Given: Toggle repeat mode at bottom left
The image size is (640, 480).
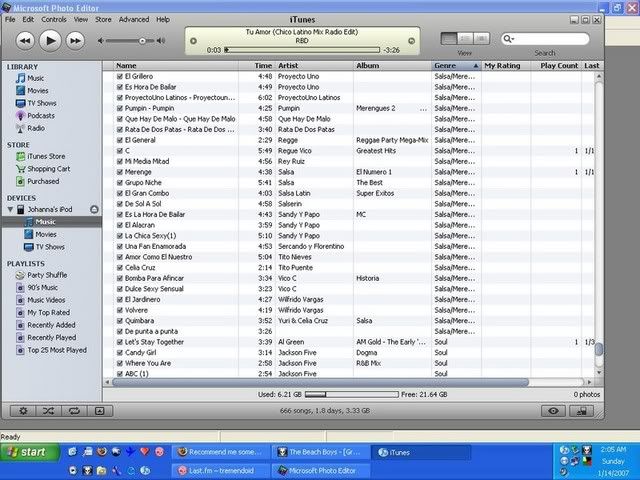Looking at the screenshot, I should (x=73, y=411).
